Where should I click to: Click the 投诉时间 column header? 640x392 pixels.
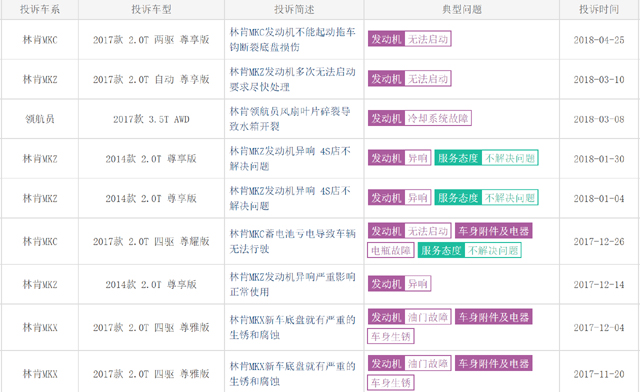(599, 9)
